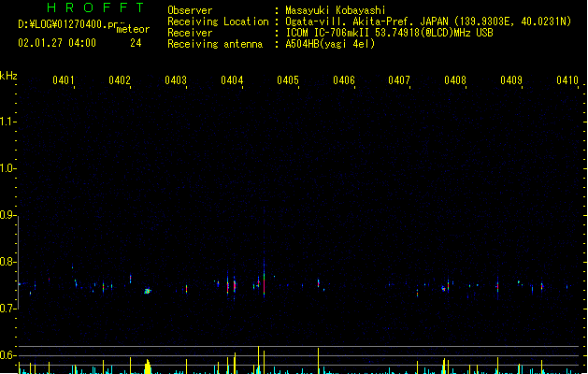Click the 0401 time marker
588x374 pixels.
(x=63, y=80)
